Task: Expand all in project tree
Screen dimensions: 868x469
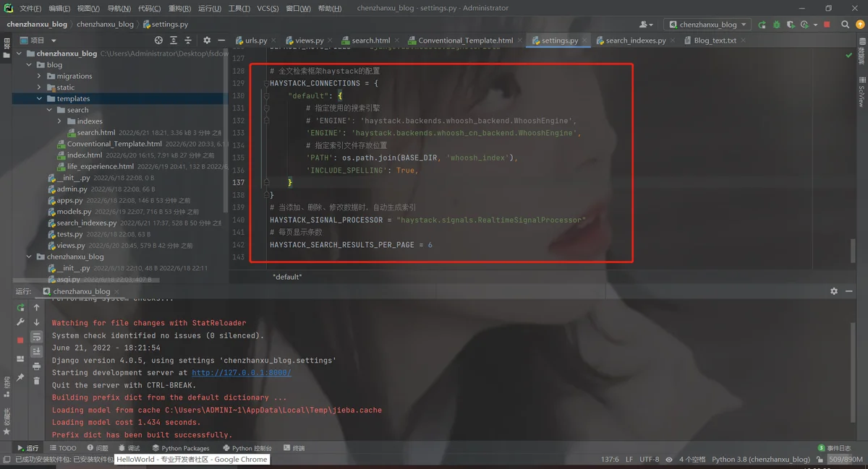Action: pos(174,40)
